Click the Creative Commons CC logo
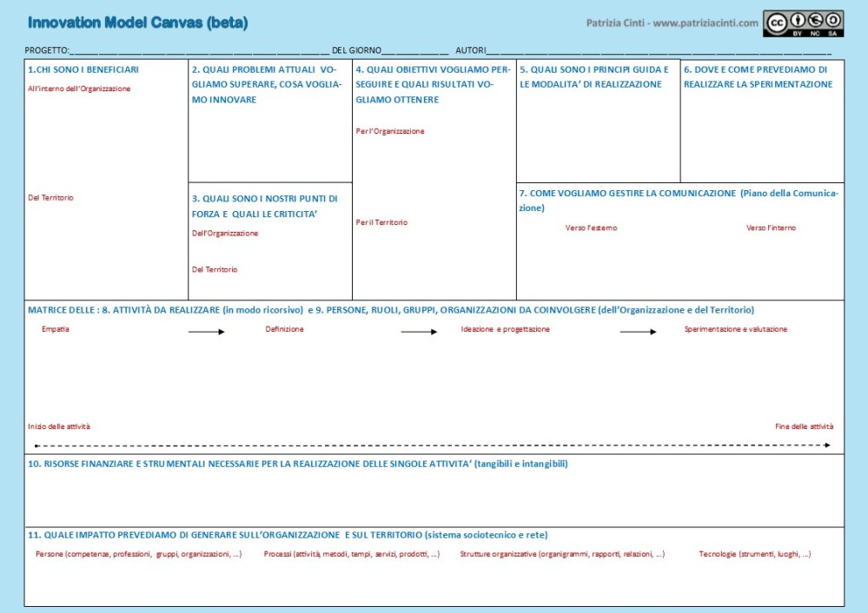This screenshot has width=868, height=613. (x=777, y=21)
